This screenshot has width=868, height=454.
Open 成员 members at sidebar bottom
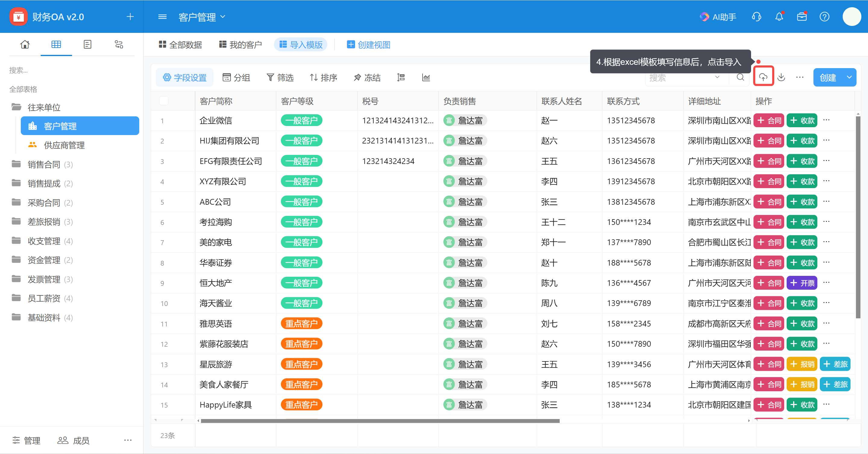tap(73, 440)
